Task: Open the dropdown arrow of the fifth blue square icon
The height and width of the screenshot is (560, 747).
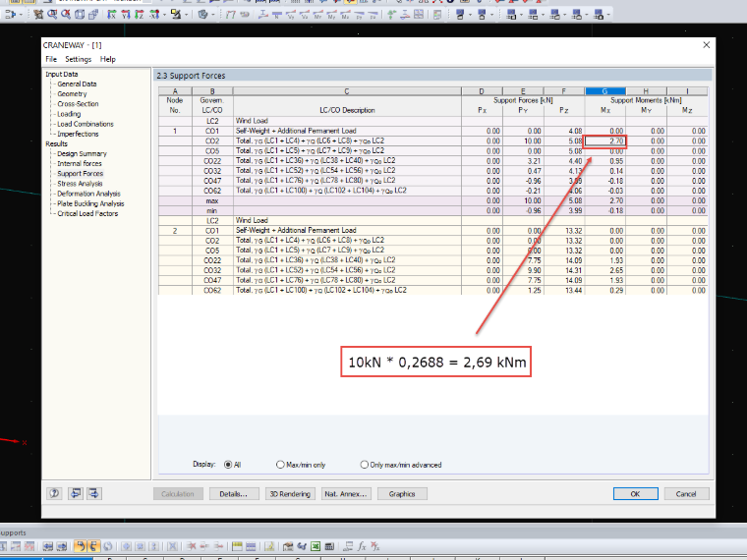Action: pyautogui.click(x=565, y=15)
